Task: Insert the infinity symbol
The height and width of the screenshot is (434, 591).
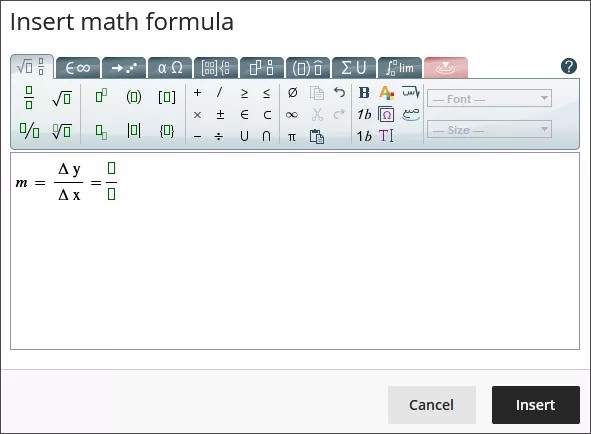Action: coord(292,115)
